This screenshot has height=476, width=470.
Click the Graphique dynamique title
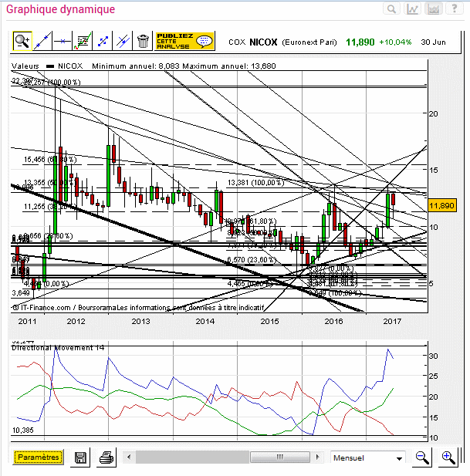pos(60,9)
